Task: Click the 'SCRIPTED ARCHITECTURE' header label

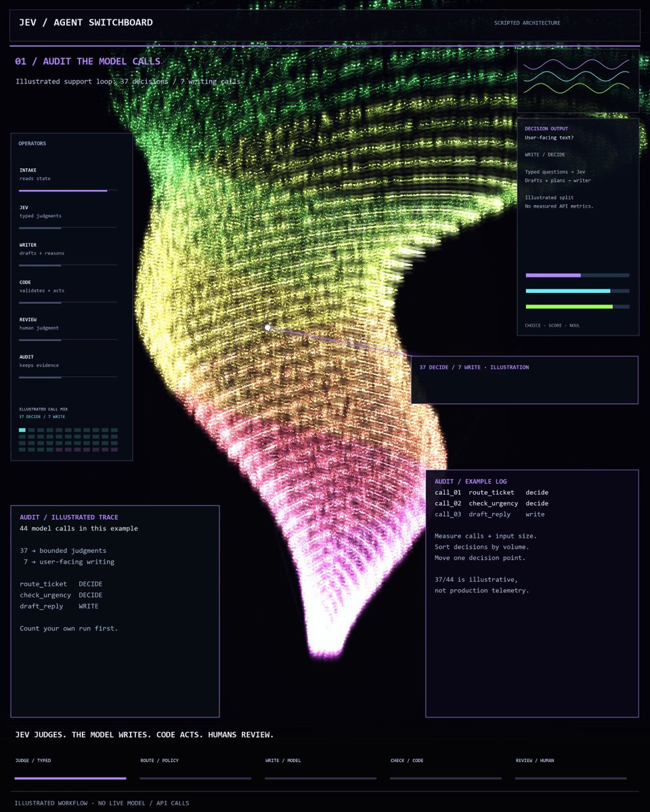Action: (527, 23)
